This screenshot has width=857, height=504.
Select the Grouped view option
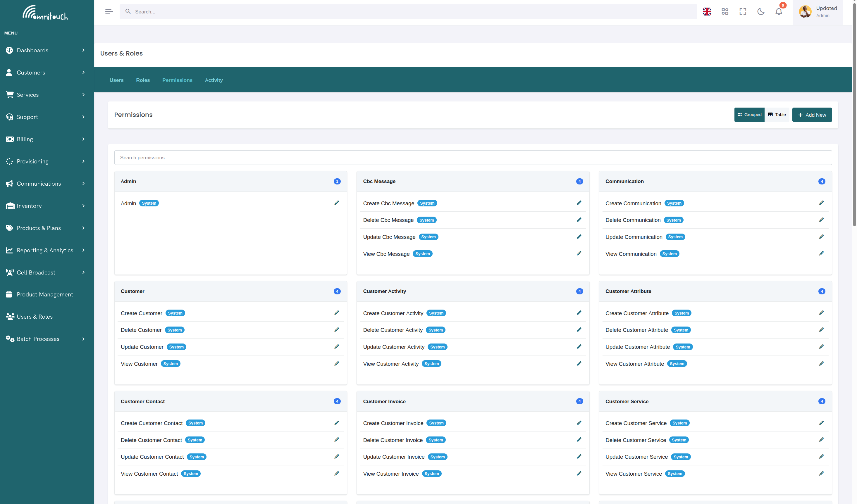tap(749, 115)
